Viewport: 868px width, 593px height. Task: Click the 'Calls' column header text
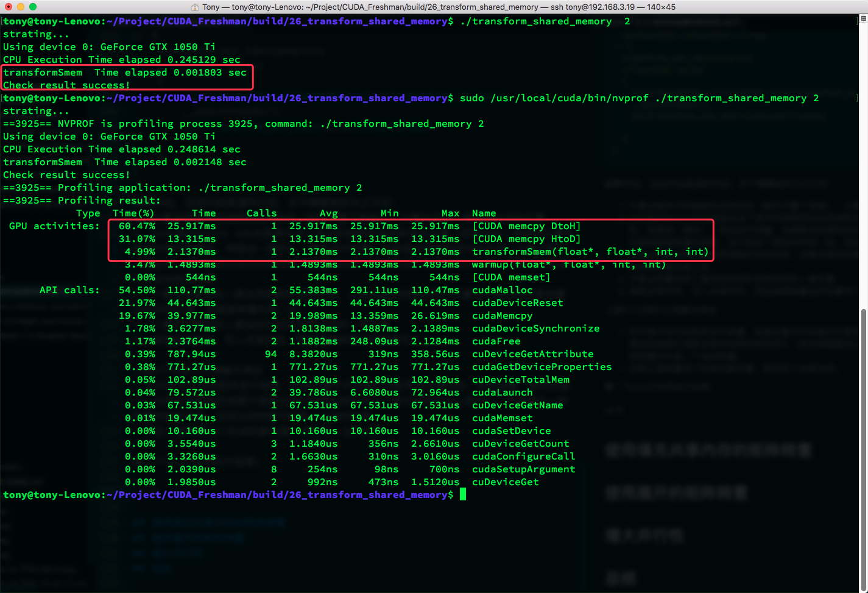pos(261,213)
